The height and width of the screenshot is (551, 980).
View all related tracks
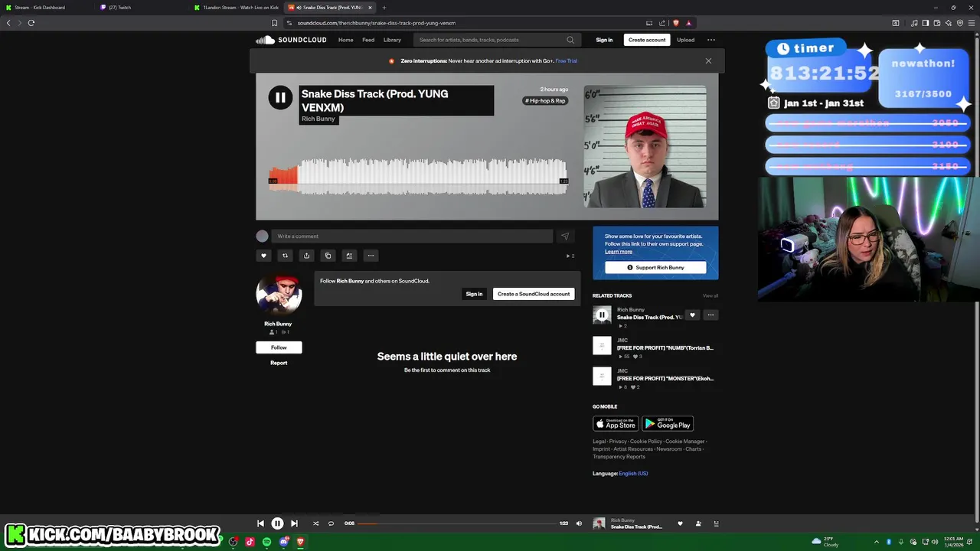pos(710,295)
